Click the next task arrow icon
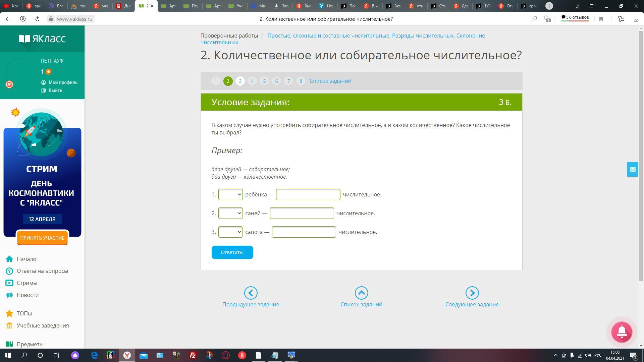Screen dimensions: 644x362 tap(472, 293)
